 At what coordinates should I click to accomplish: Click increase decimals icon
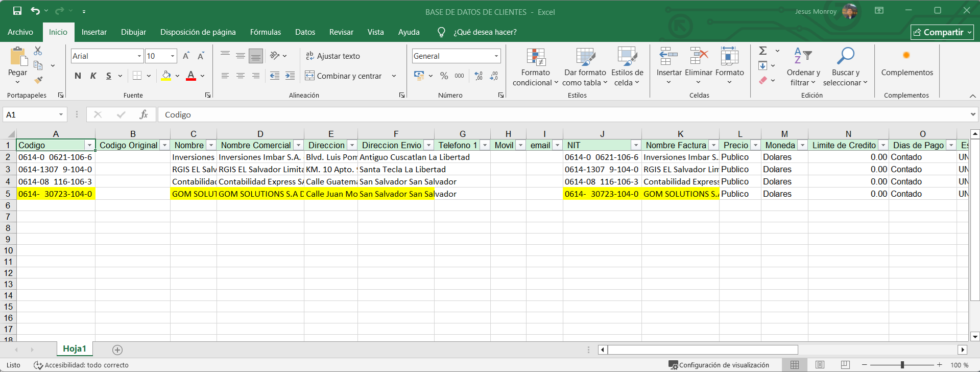click(x=479, y=76)
